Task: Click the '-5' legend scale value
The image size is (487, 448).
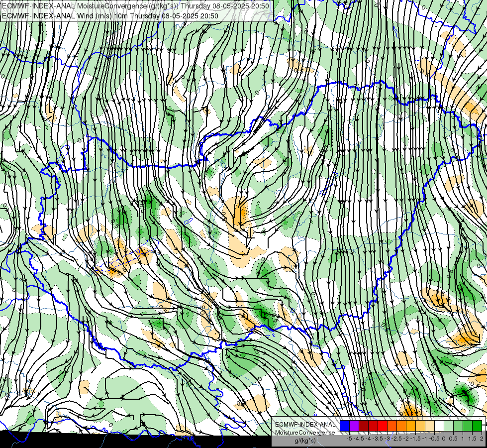Action: [349, 439]
